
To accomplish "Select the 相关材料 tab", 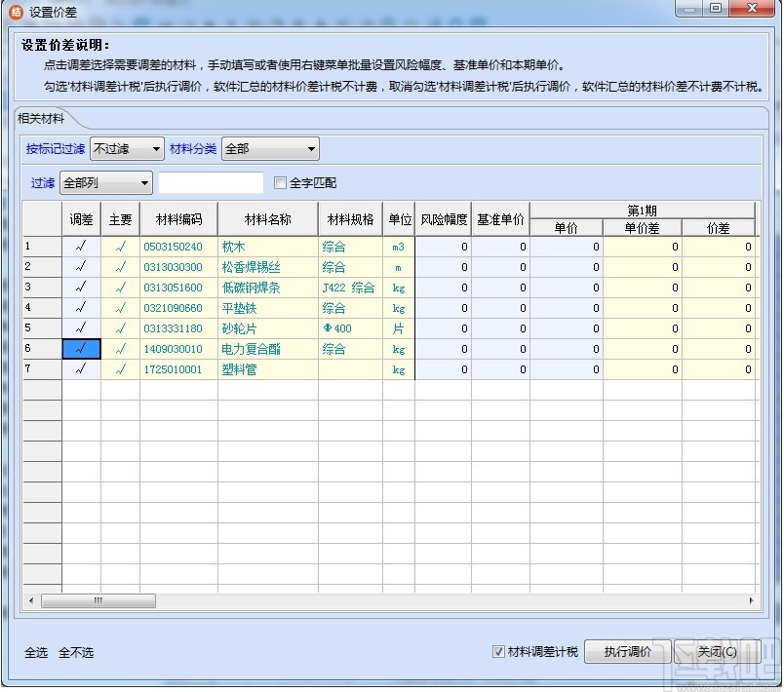I will pyautogui.click(x=41, y=118).
